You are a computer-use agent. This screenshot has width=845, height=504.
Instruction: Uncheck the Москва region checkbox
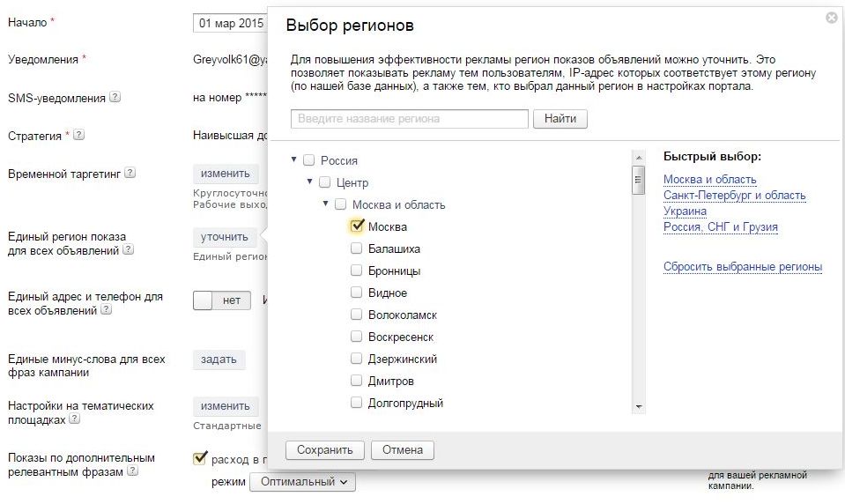tap(356, 226)
